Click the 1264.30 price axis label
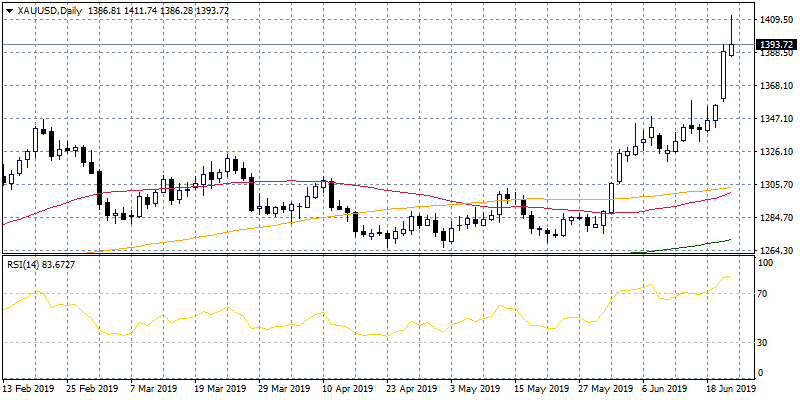The height and width of the screenshot is (400, 800). pyautogui.click(x=776, y=250)
